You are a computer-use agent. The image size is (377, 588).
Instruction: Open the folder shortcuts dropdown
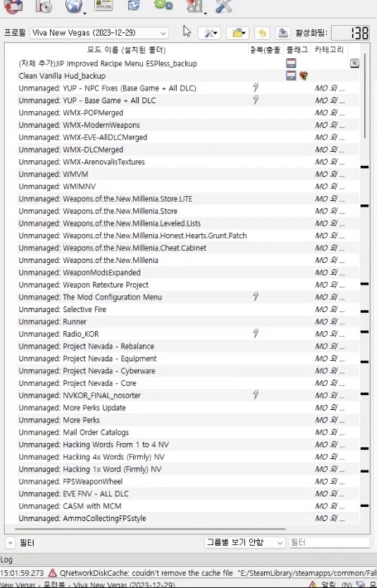click(238, 33)
